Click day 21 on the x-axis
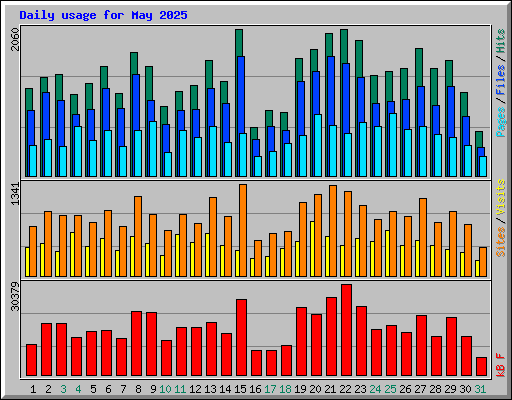 (x=330, y=389)
